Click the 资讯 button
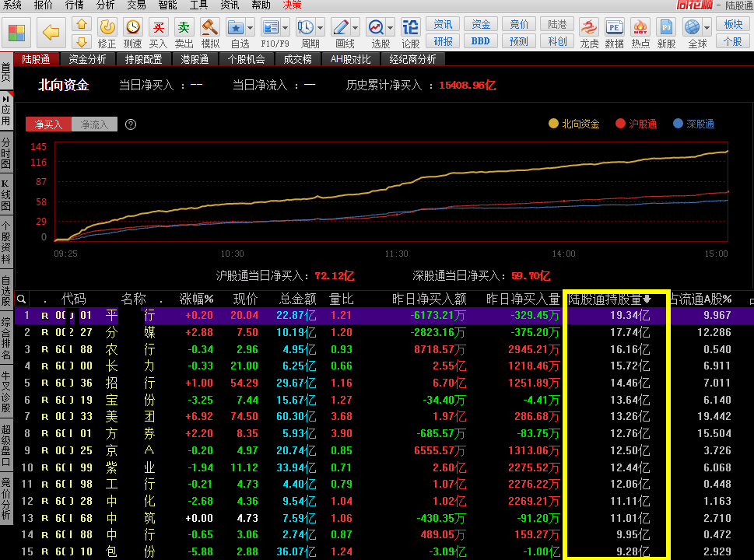This screenshot has height=560, width=754. click(443, 25)
